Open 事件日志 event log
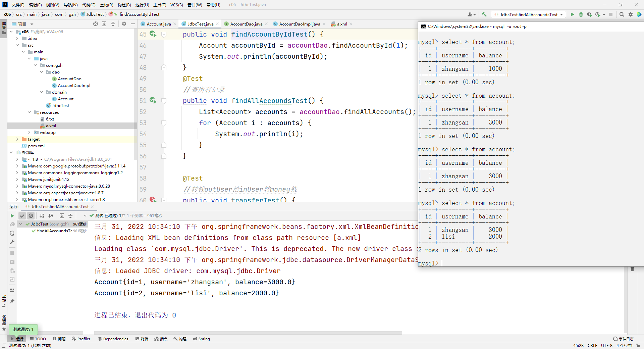Screen dimensions: 644x349 tap(624, 339)
